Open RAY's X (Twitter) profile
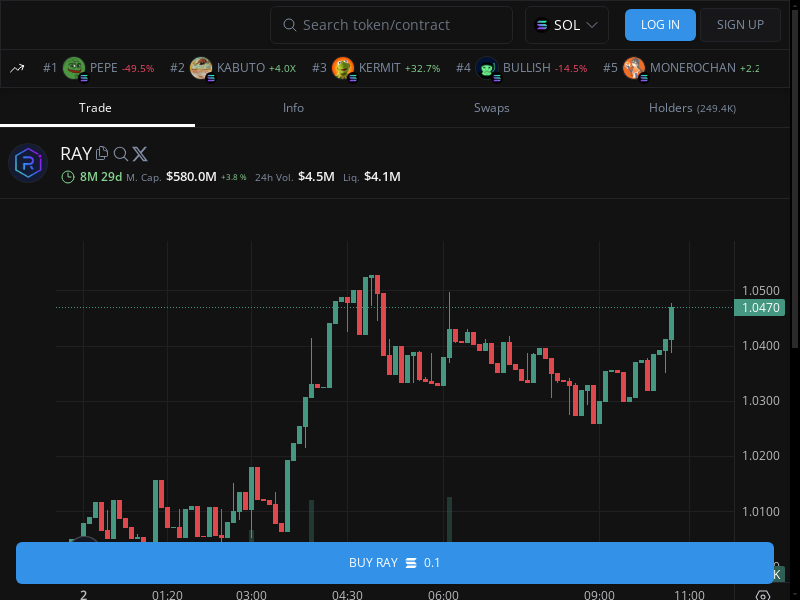This screenshot has width=800, height=600. 139,153
